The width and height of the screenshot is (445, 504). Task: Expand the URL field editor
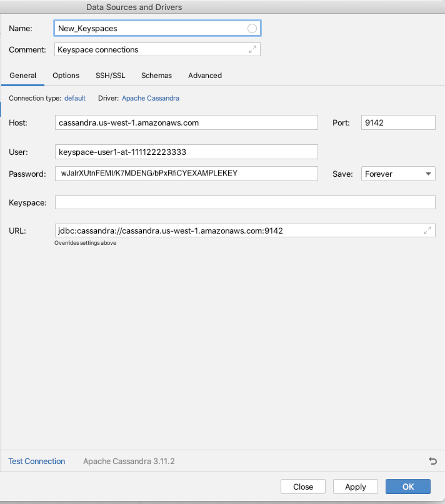click(x=427, y=230)
